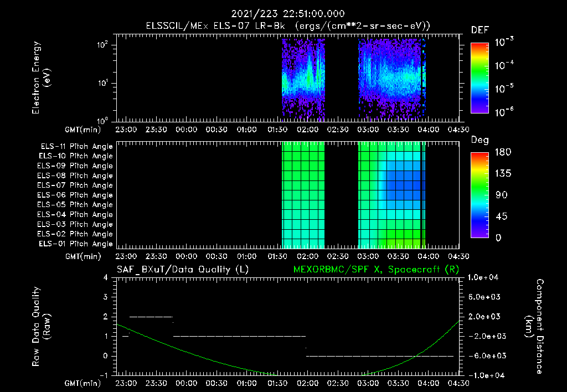Click the 10^-6 tick on DEF scale

(x=504, y=112)
